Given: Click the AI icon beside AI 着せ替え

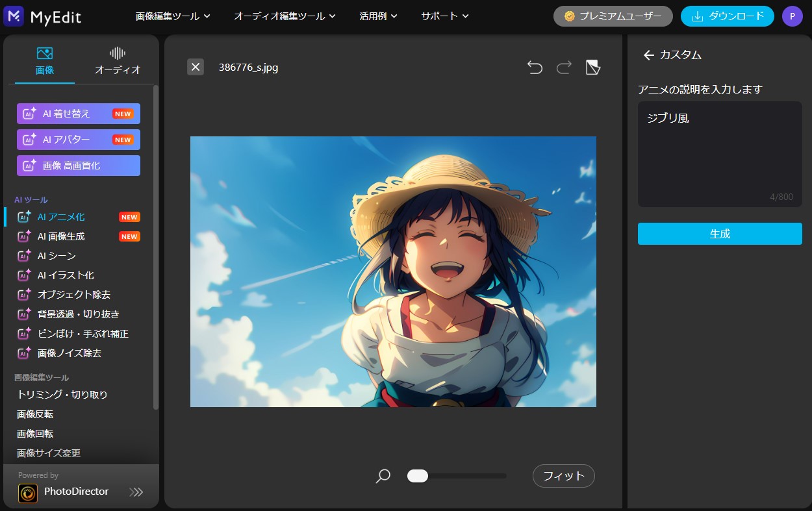Looking at the screenshot, I should coord(29,114).
